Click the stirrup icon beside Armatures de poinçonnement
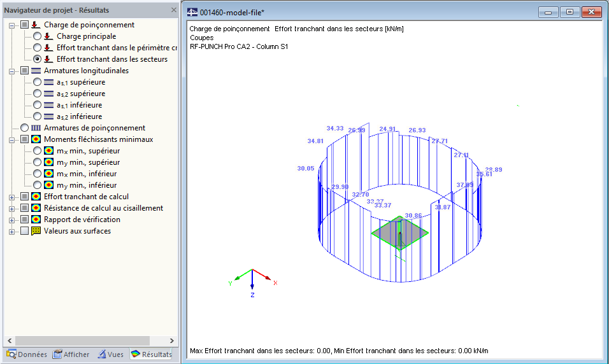The image size is (609, 364). tap(36, 128)
